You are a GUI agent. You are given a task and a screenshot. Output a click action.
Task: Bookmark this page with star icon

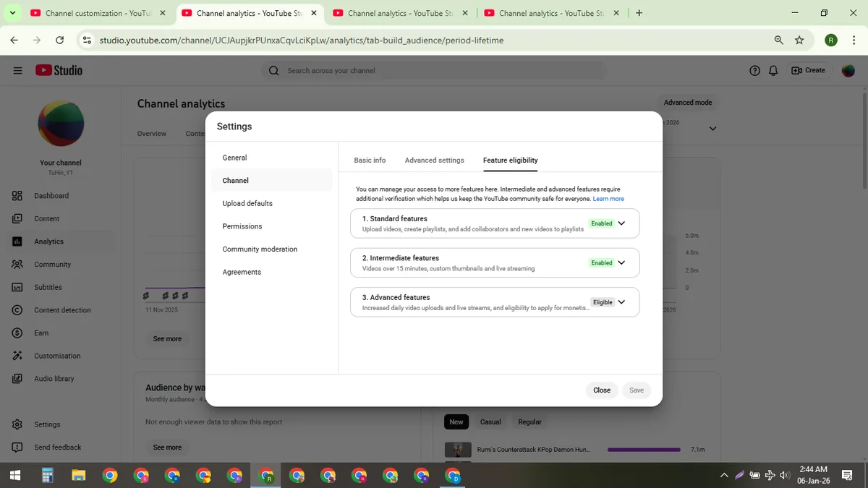(799, 40)
